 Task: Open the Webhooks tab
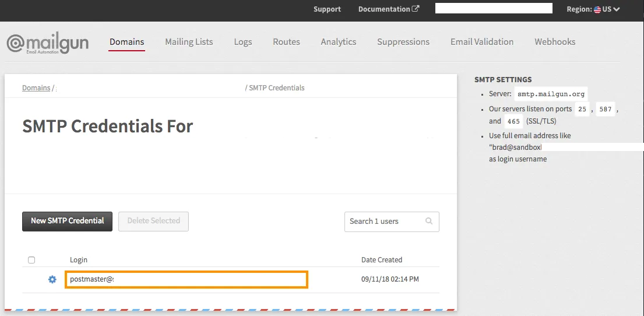(555, 42)
